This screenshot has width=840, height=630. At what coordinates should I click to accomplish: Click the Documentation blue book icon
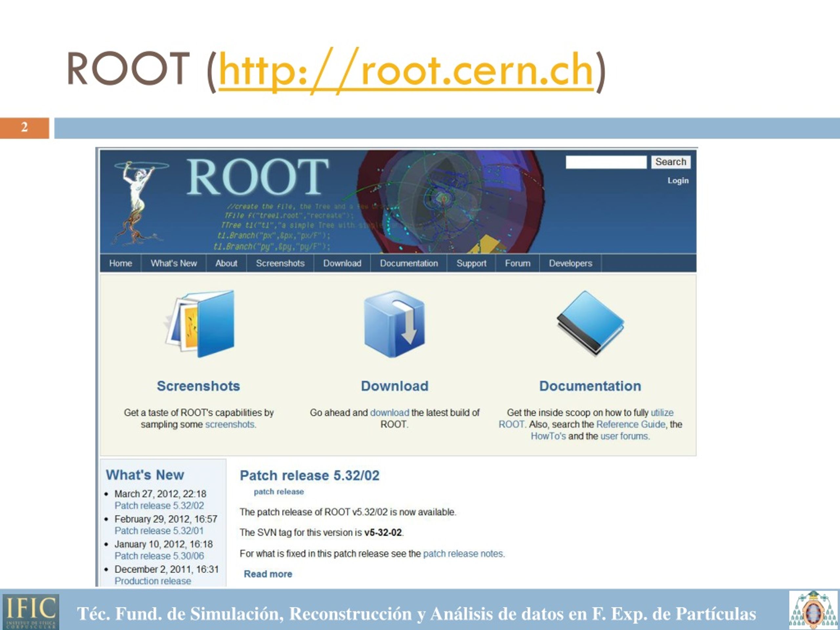[590, 323]
